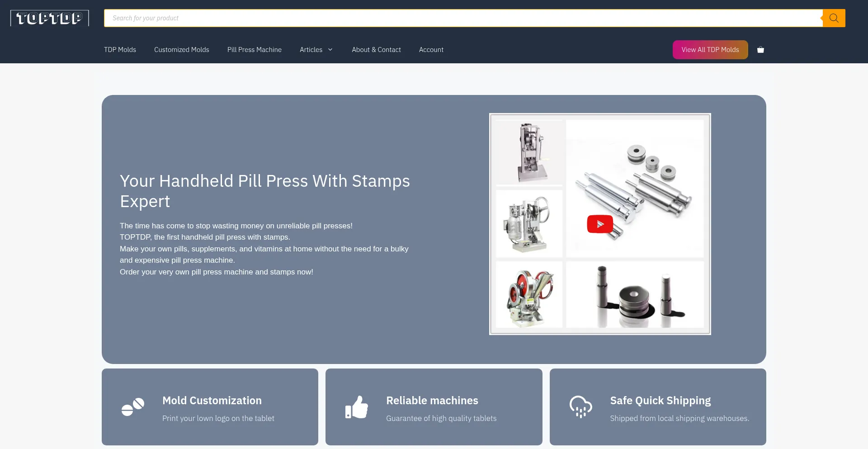Expand the Articles dropdown chevron
This screenshot has width=868, height=449.
coord(330,50)
